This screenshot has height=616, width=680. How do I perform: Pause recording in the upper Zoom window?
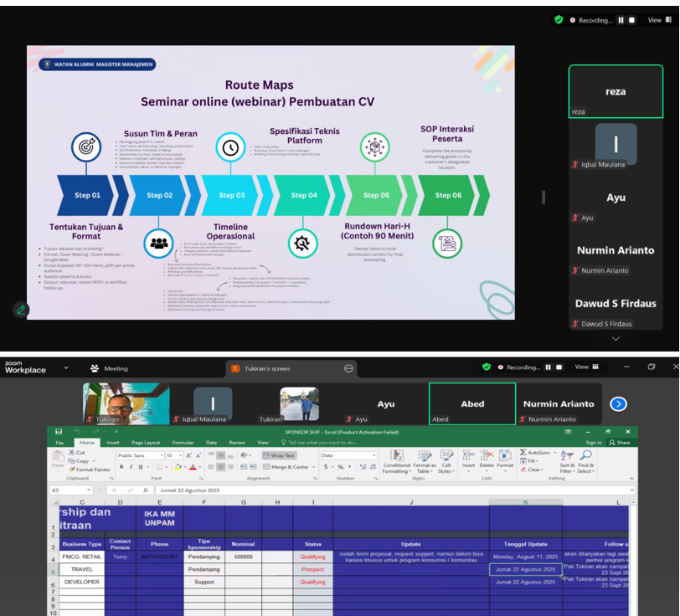pyautogui.click(x=621, y=20)
